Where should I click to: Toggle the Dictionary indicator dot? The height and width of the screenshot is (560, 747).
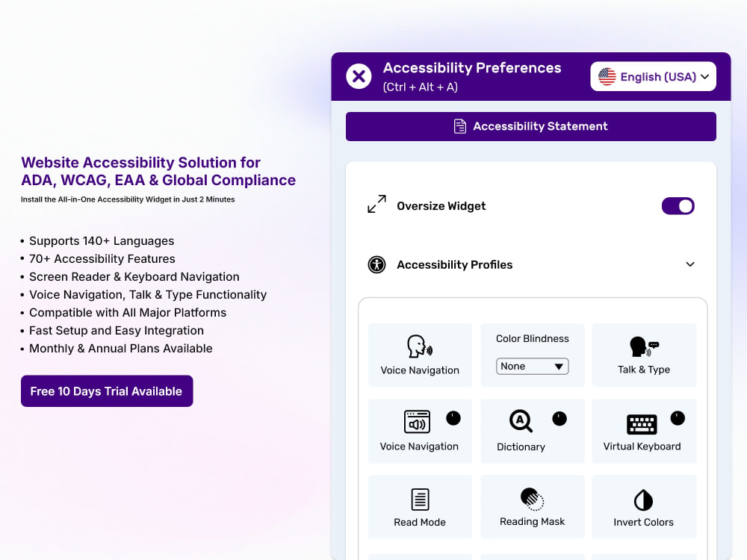(x=560, y=419)
